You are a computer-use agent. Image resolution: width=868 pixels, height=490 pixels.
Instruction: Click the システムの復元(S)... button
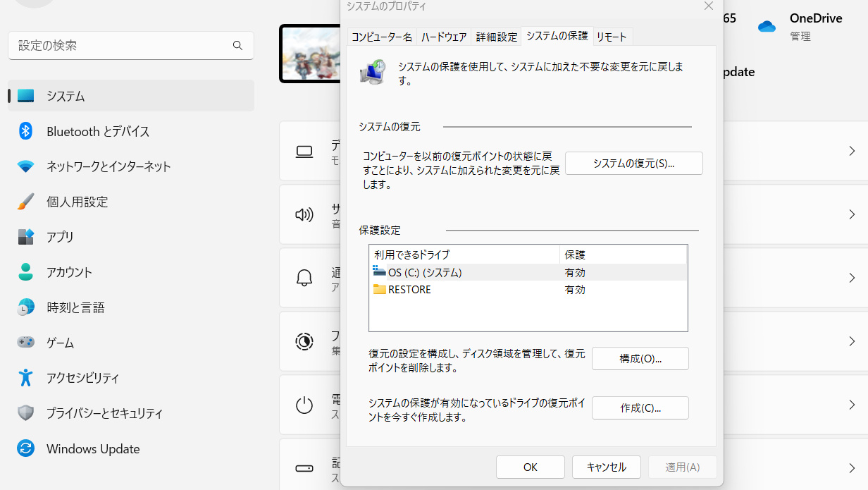tap(633, 164)
